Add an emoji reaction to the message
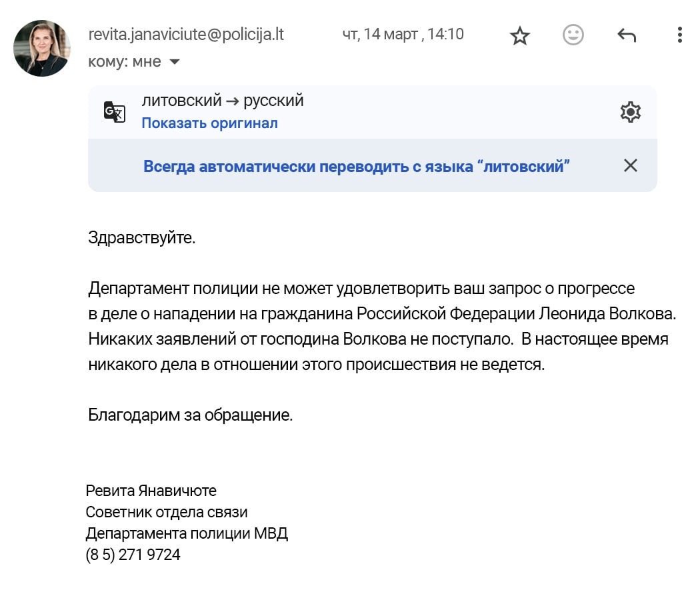 pyautogui.click(x=573, y=35)
